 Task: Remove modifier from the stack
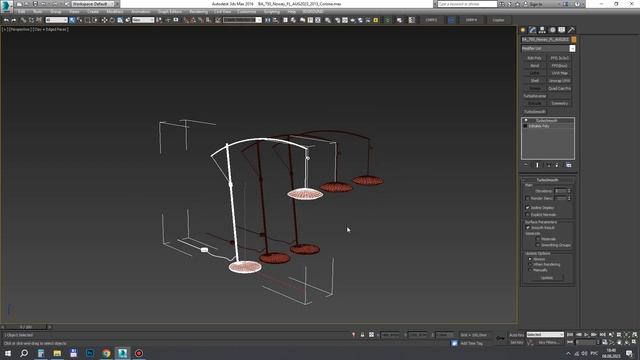(x=557, y=165)
